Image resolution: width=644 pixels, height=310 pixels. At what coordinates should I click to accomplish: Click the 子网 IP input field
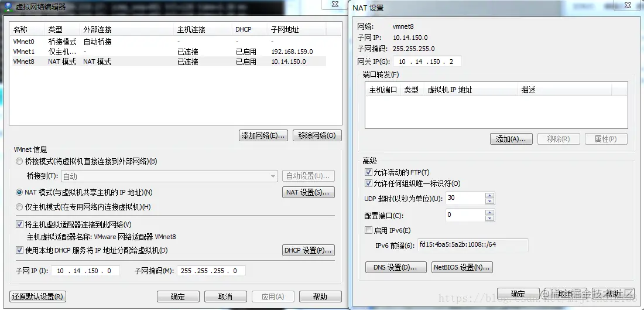pyautogui.click(x=85, y=271)
